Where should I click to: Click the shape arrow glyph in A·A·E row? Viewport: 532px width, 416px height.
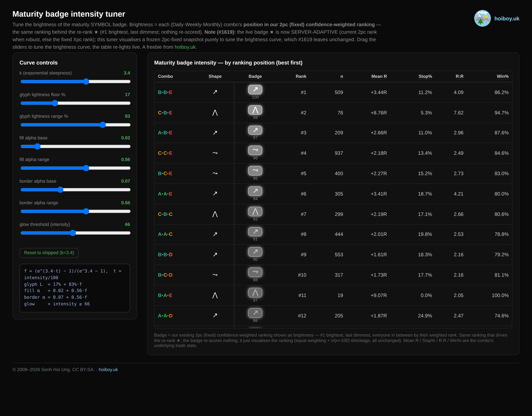[x=215, y=194]
